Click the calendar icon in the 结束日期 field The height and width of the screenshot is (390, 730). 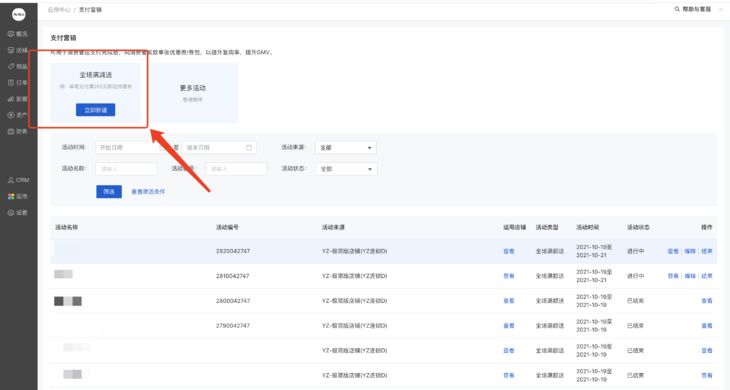point(249,148)
